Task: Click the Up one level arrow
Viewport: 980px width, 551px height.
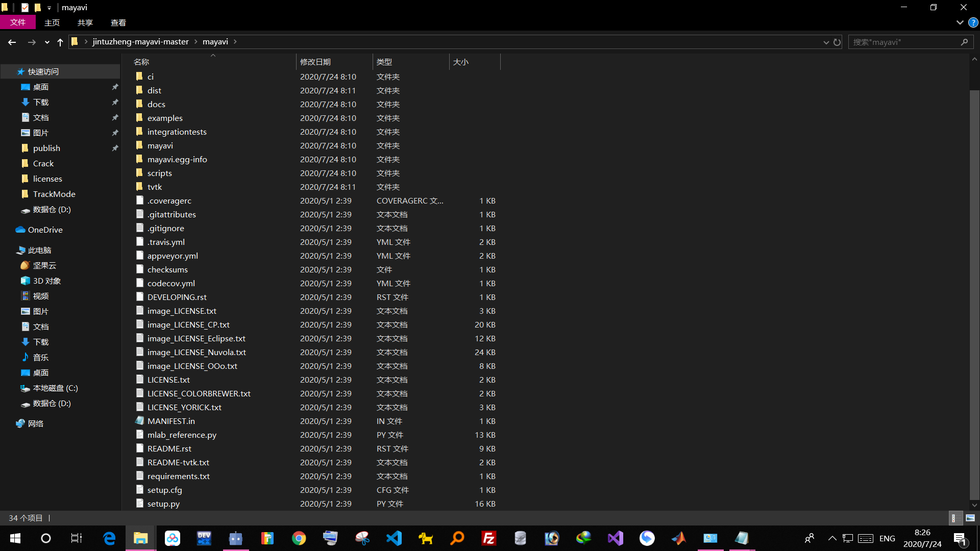Action: tap(60, 42)
